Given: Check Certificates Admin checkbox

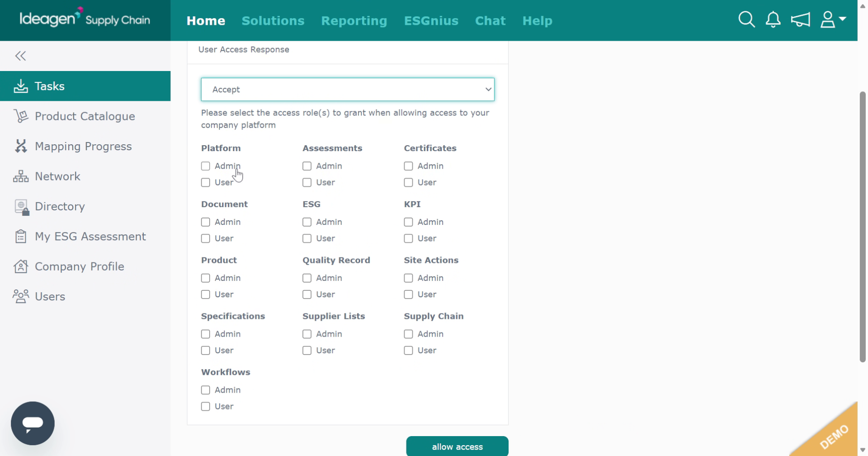Looking at the screenshot, I should [x=408, y=166].
